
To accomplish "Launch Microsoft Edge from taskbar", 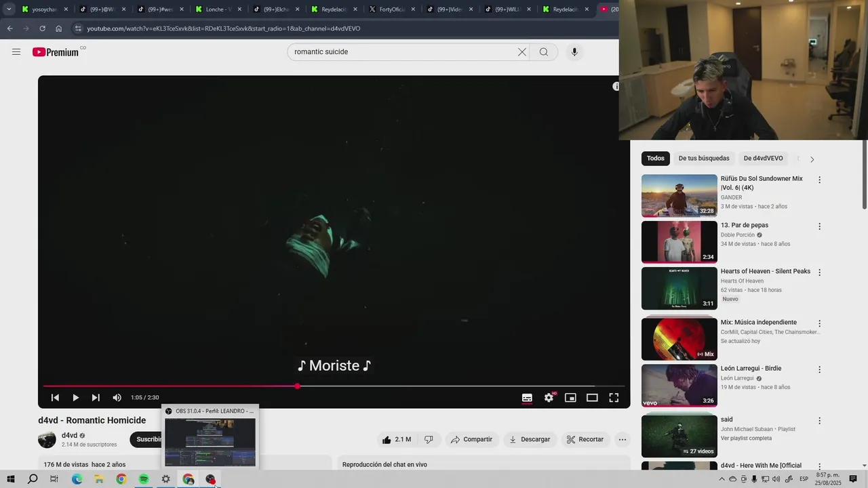I will click(77, 479).
